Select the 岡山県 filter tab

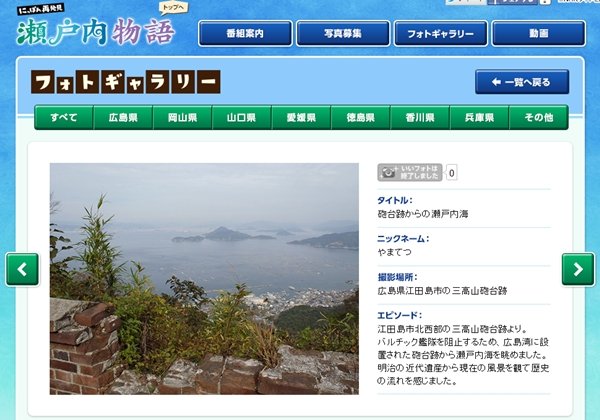pyautogui.click(x=183, y=117)
